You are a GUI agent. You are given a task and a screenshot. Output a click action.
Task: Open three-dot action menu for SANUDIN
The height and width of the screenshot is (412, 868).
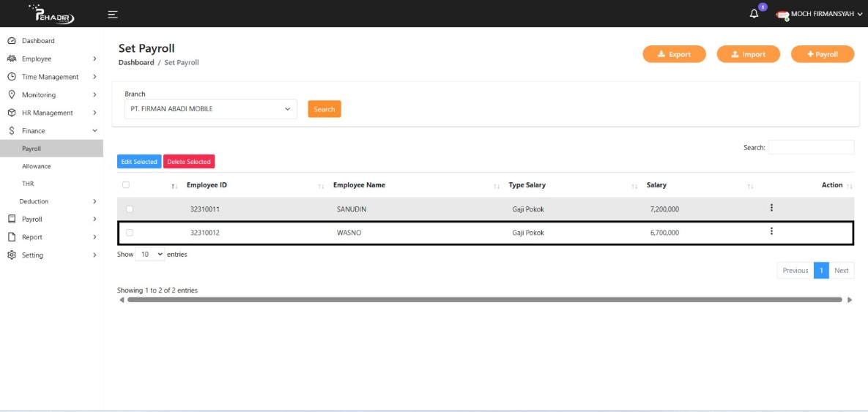pos(771,209)
